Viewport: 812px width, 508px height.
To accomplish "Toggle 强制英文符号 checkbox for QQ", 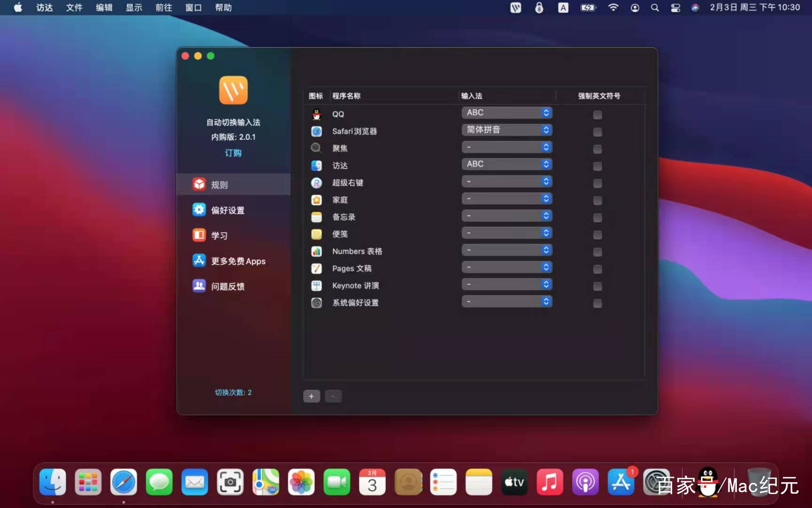I will pyautogui.click(x=597, y=115).
